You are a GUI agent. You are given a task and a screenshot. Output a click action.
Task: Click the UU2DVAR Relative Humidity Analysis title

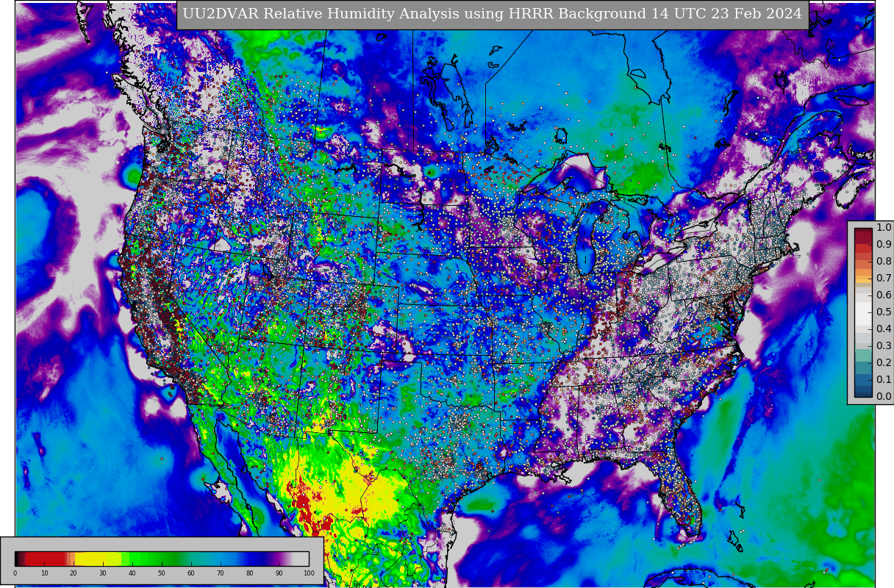492,14
